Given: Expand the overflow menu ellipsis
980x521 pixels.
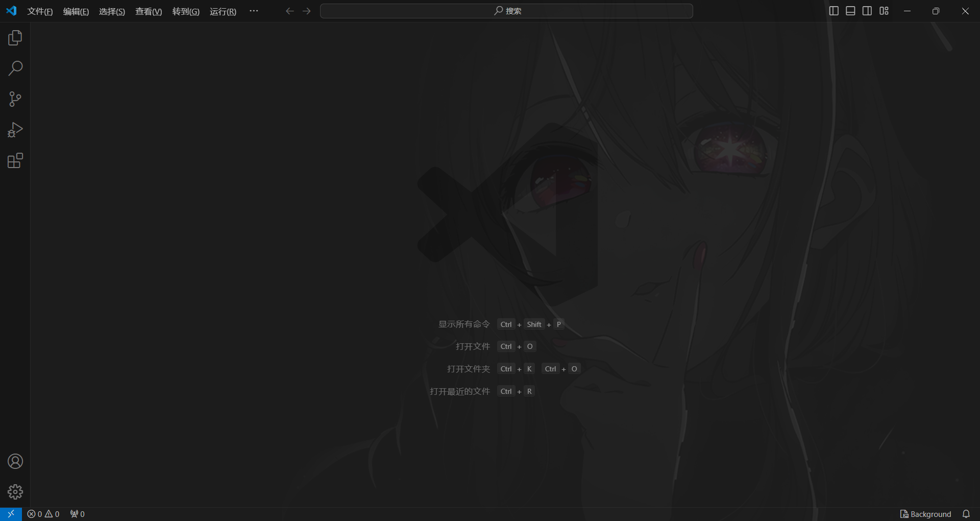Looking at the screenshot, I should 254,11.
